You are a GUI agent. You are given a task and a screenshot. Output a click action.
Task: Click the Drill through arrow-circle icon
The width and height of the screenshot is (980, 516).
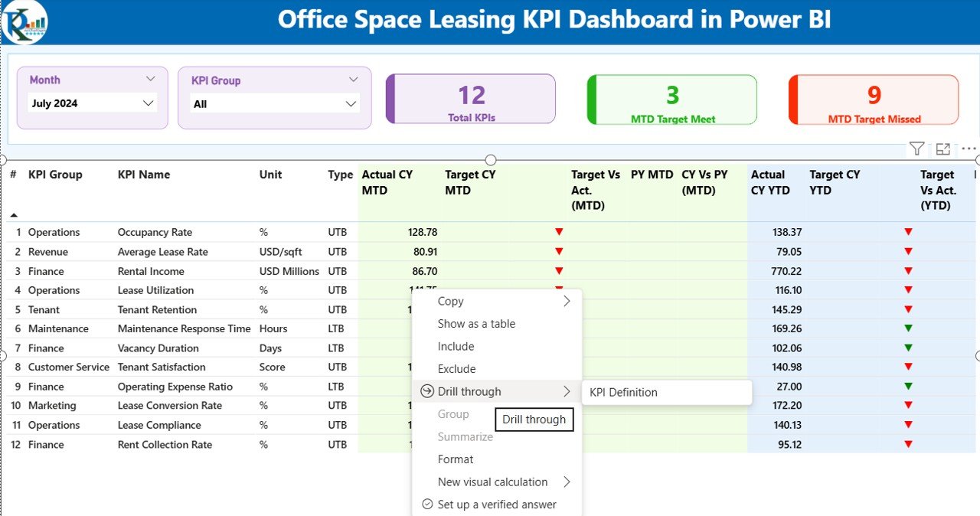coord(427,391)
